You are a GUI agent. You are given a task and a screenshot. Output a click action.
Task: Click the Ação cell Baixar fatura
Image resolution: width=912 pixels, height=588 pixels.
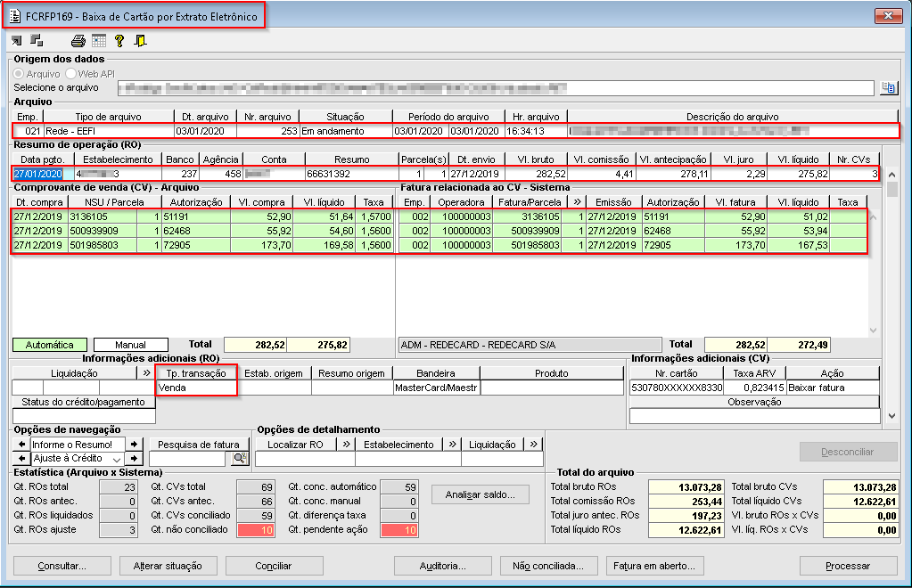click(x=833, y=388)
